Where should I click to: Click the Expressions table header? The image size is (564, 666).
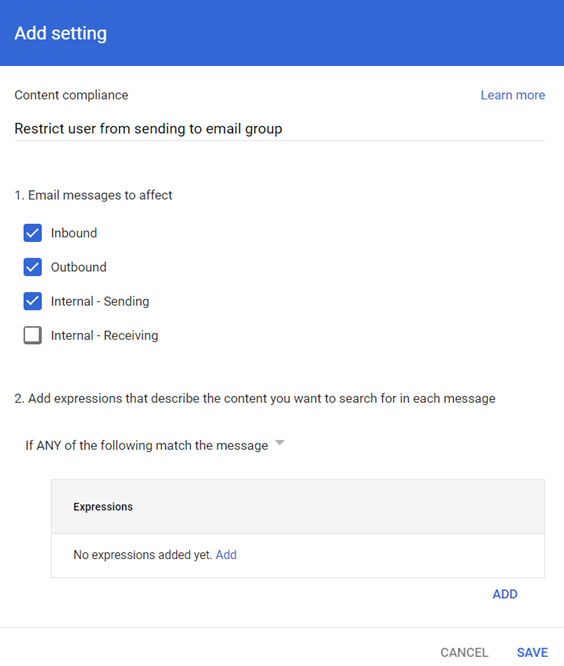(x=298, y=507)
